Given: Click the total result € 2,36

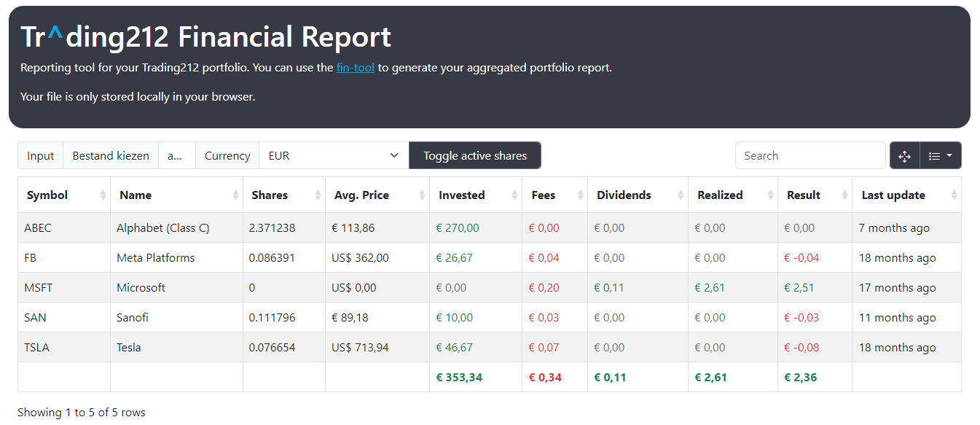Looking at the screenshot, I should tap(800, 378).
